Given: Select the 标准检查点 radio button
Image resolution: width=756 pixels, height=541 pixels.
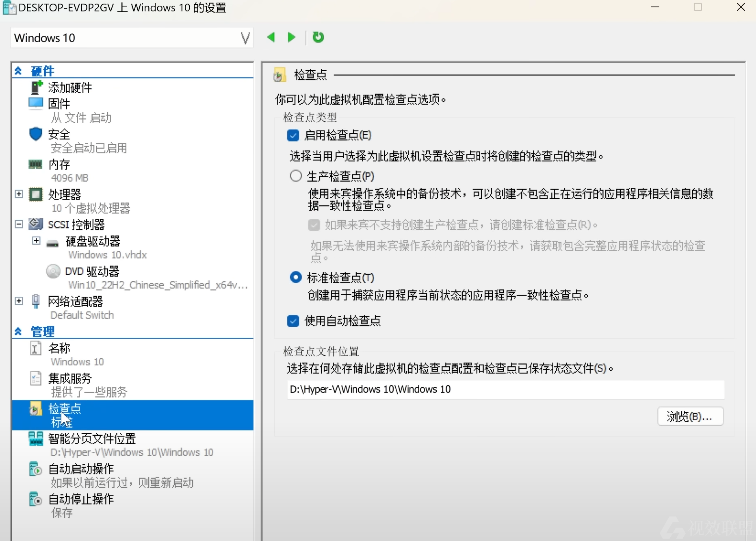Looking at the screenshot, I should [296, 278].
